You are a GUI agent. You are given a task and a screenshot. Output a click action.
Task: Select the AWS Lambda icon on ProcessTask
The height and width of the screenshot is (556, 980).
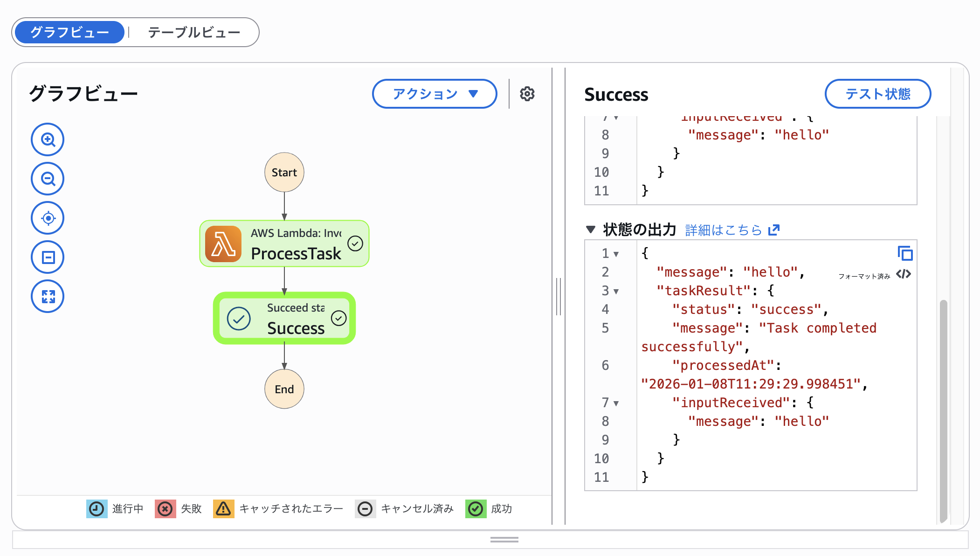click(223, 243)
